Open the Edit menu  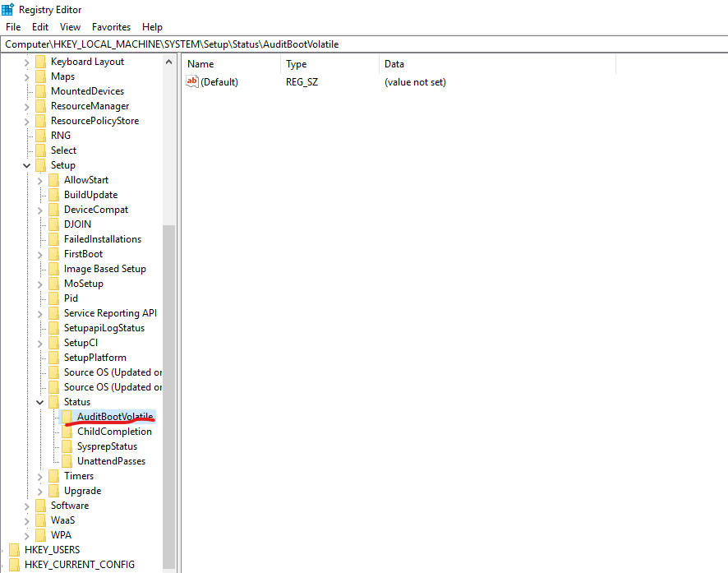point(40,27)
